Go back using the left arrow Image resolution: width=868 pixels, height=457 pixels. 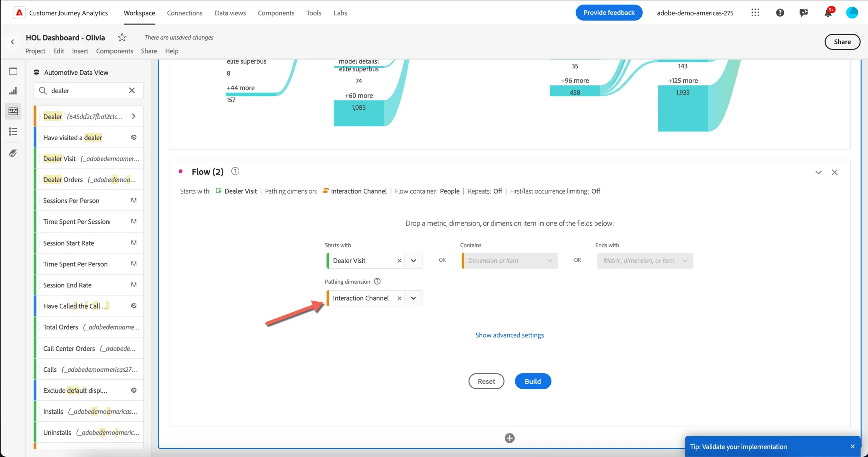(13, 42)
